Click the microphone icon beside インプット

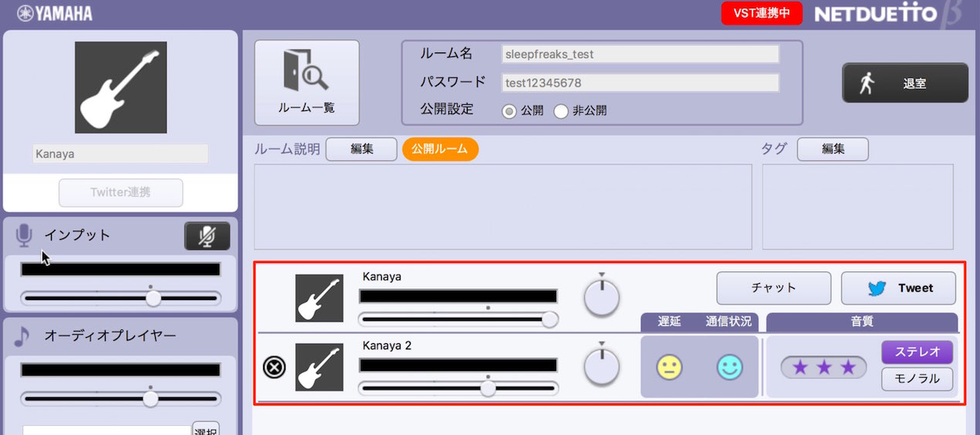click(x=25, y=235)
